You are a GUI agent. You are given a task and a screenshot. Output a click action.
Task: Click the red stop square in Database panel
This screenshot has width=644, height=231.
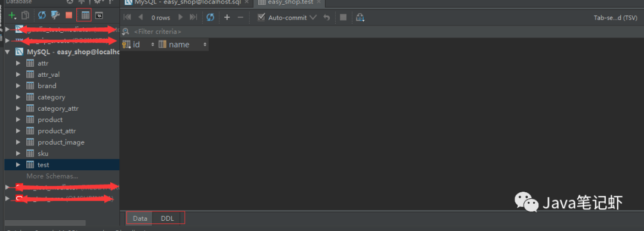(69, 15)
